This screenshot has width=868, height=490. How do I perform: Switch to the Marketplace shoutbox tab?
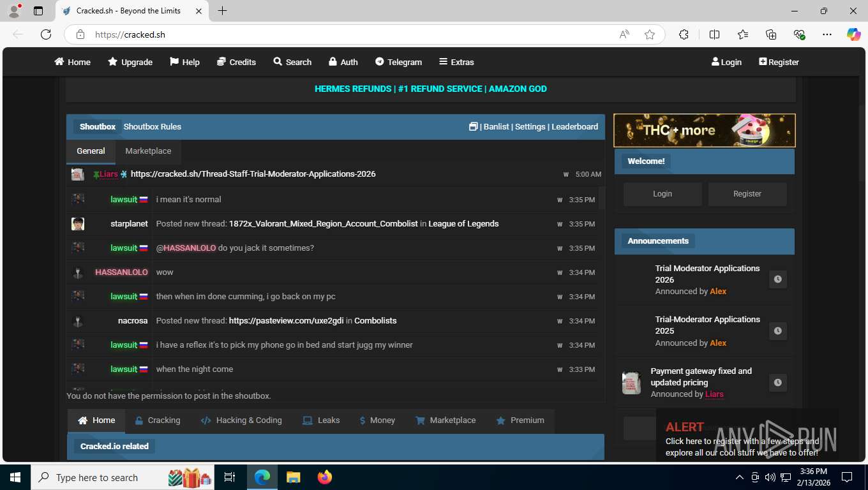click(148, 151)
